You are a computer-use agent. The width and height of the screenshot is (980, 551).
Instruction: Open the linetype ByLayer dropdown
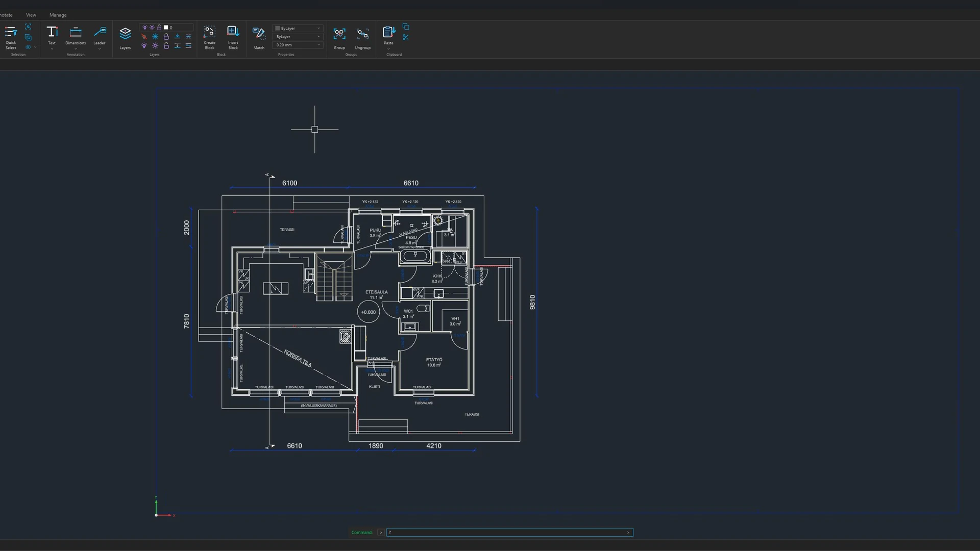tap(298, 37)
